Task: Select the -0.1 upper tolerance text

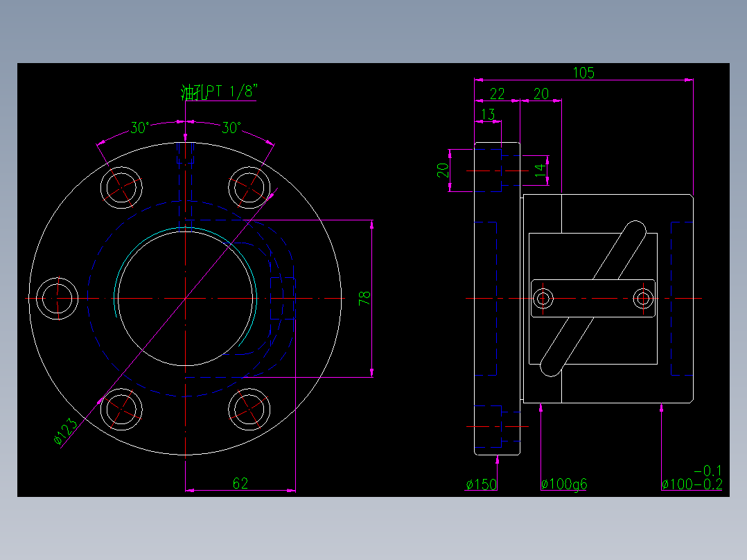Action: [708, 471]
